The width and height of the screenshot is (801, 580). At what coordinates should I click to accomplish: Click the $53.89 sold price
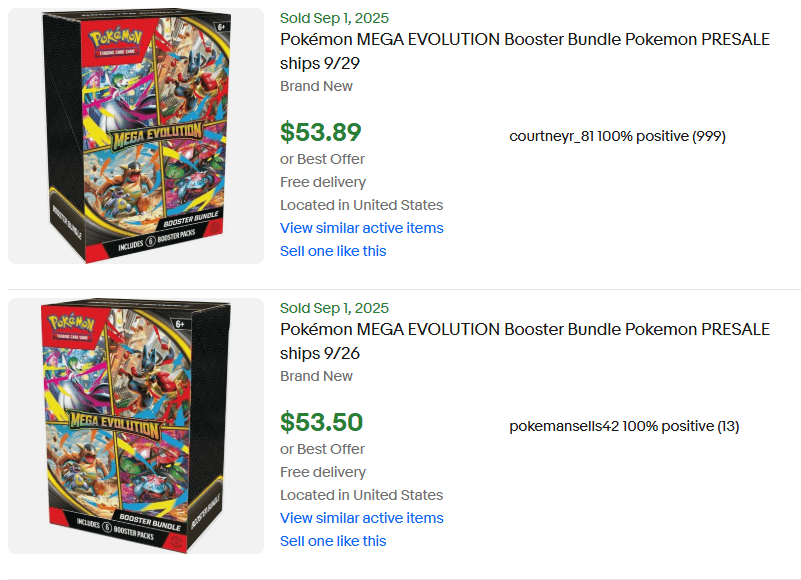321,132
